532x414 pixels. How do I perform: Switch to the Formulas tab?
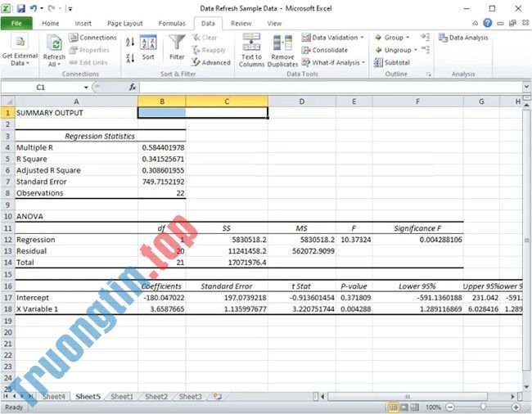(172, 23)
